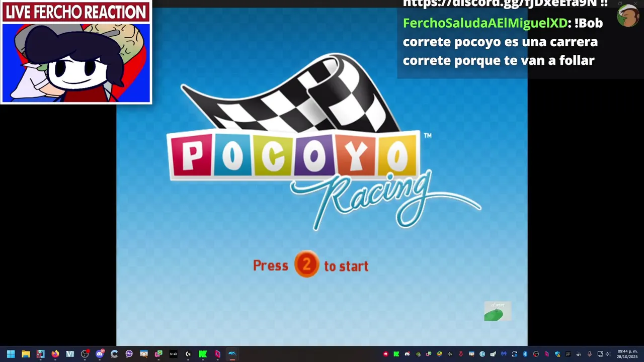Click the discord.gg invite link text

(505, 4)
